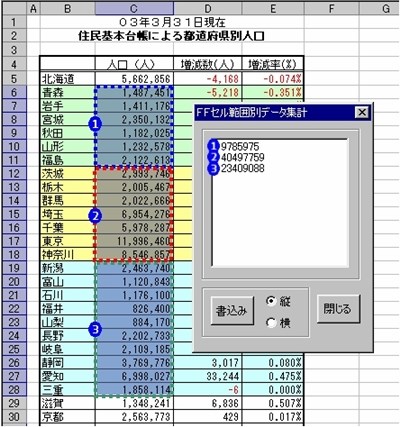Viewport: 400px width, 427px height.
Task: Close the FFセル範囲別データ集計 dialog
Action: coord(362,112)
